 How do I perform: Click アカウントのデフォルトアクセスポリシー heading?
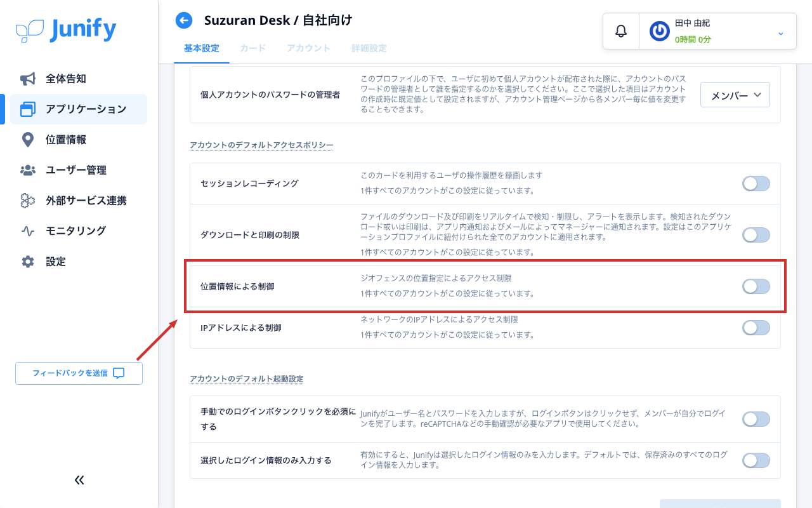[261, 145]
